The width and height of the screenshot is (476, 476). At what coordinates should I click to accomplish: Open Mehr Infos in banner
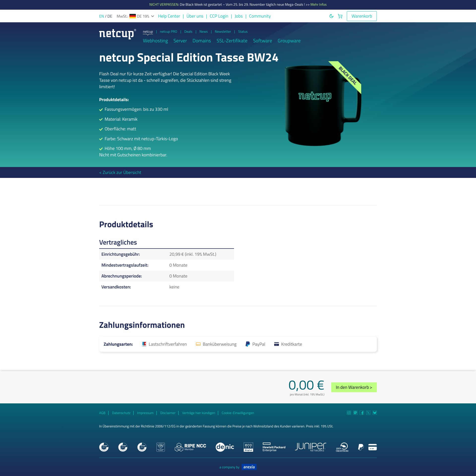pyautogui.click(x=318, y=4)
